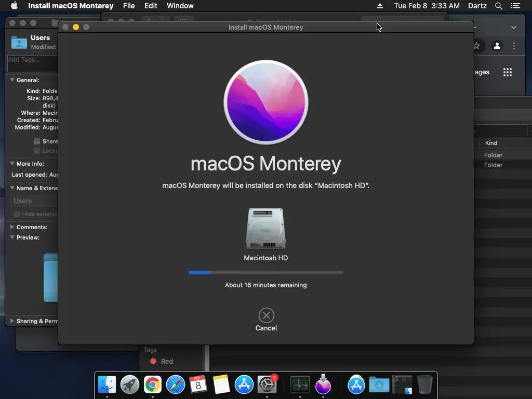This screenshot has width=532, height=399.
Task: Toggle the Hide extension checkbox
Action: [17, 214]
